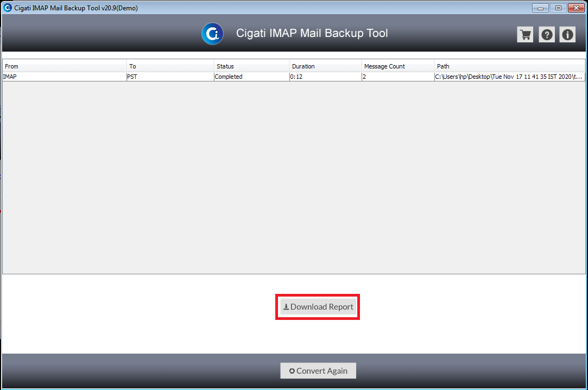Open the info about icon
The image size is (588, 390).
point(567,35)
